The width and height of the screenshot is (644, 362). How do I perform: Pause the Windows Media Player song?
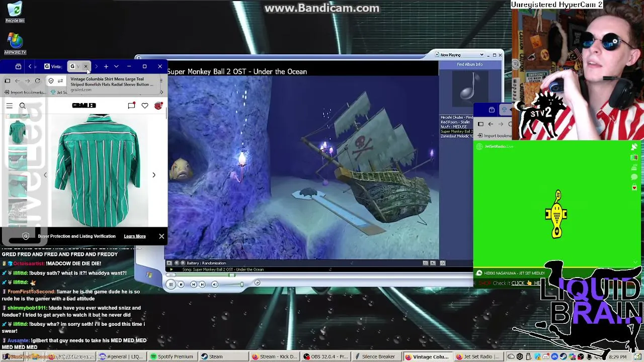click(171, 285)
